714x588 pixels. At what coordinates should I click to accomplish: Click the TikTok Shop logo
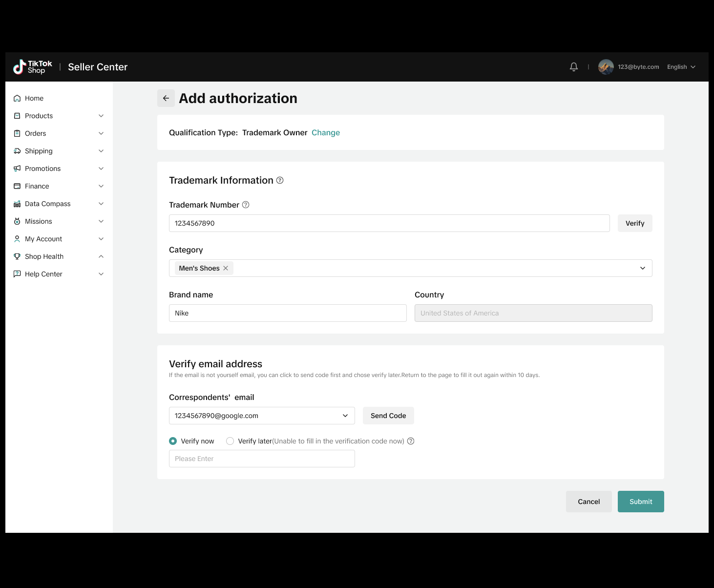pos(33,67)
